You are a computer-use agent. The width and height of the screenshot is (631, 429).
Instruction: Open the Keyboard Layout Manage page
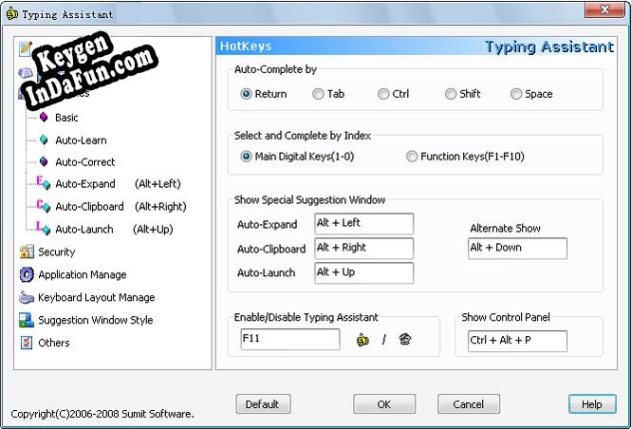click(x=97, y=297)
